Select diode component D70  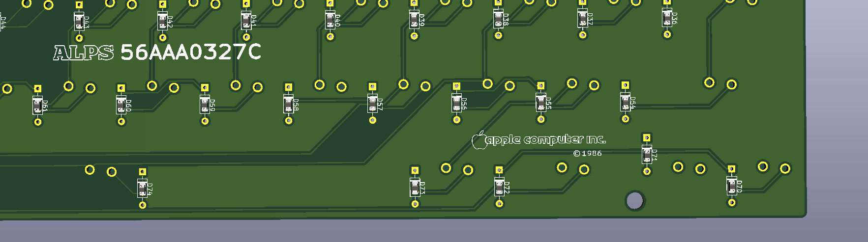(731, 186)
